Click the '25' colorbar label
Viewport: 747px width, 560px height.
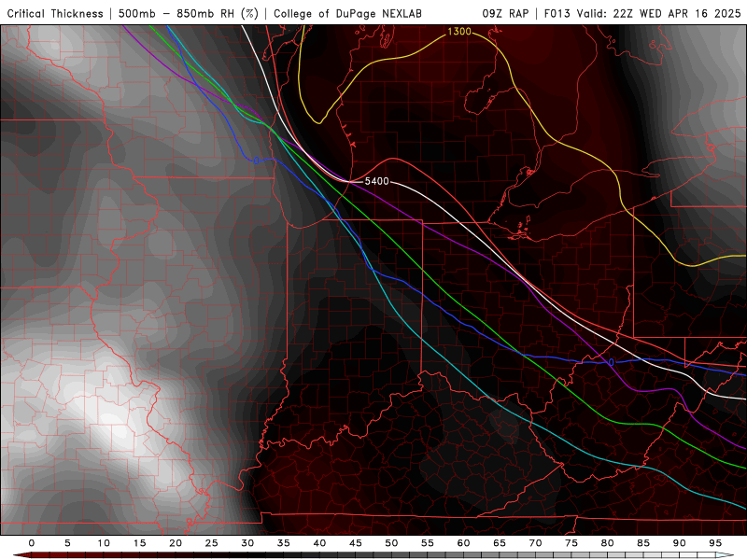coord(212,543)
